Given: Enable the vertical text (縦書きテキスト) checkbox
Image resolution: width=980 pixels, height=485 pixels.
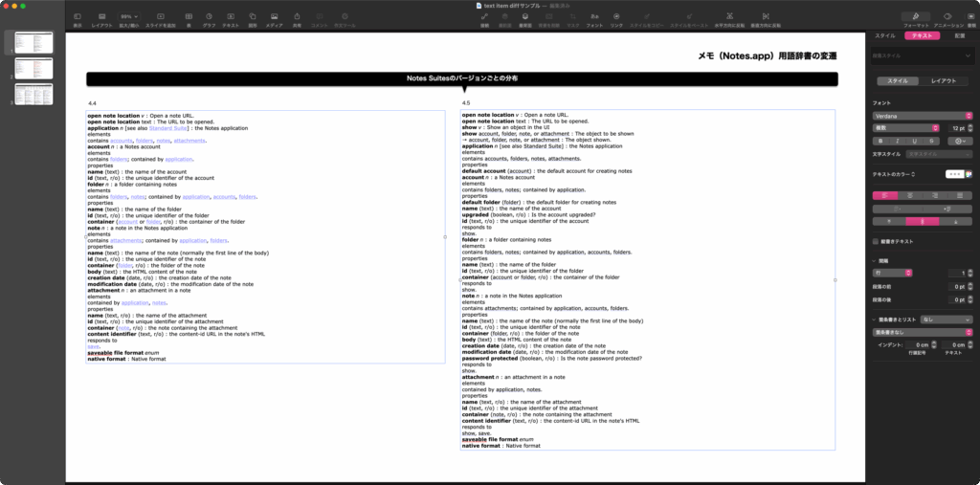Looking at the screenshot, I should coord(876,241).
